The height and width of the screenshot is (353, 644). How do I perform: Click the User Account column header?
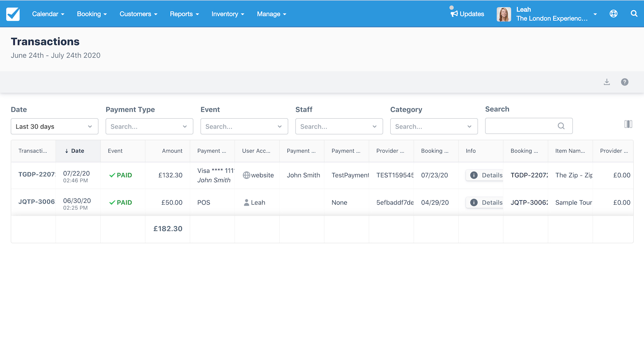(257, 151)
